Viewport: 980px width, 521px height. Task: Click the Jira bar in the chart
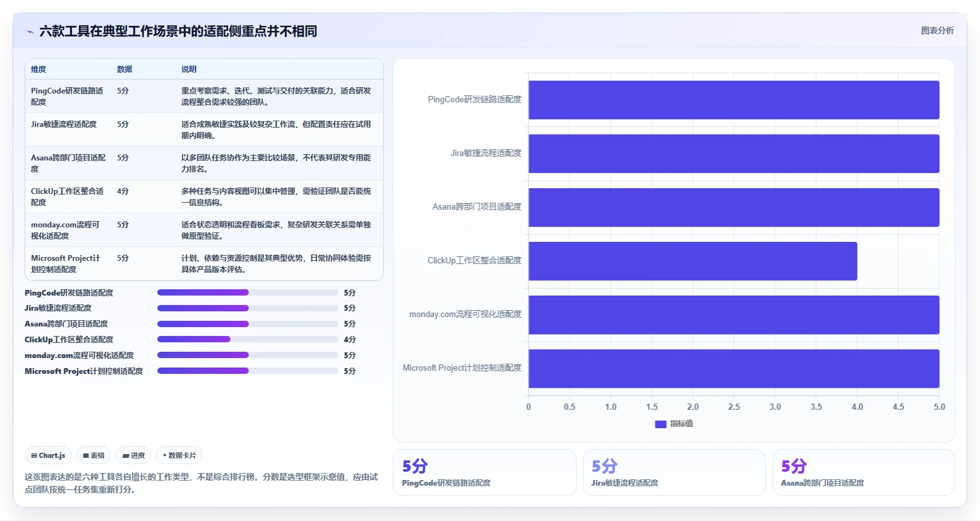click(x=734, y=153)
